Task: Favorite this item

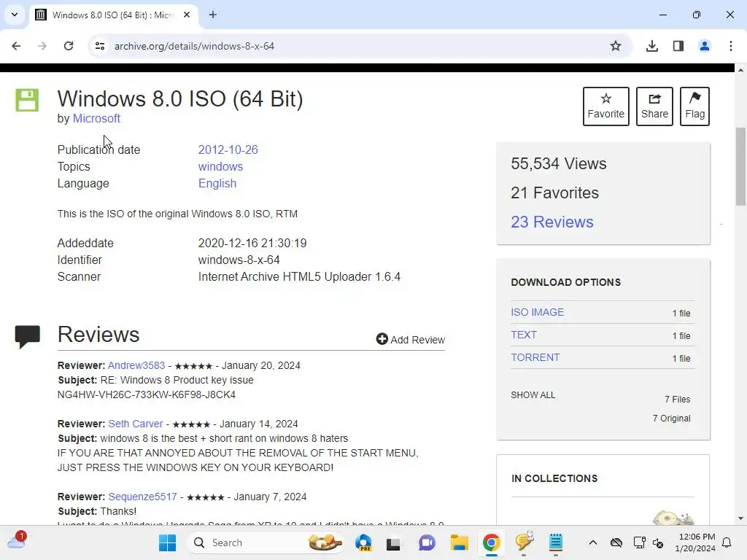Action: 606,106
